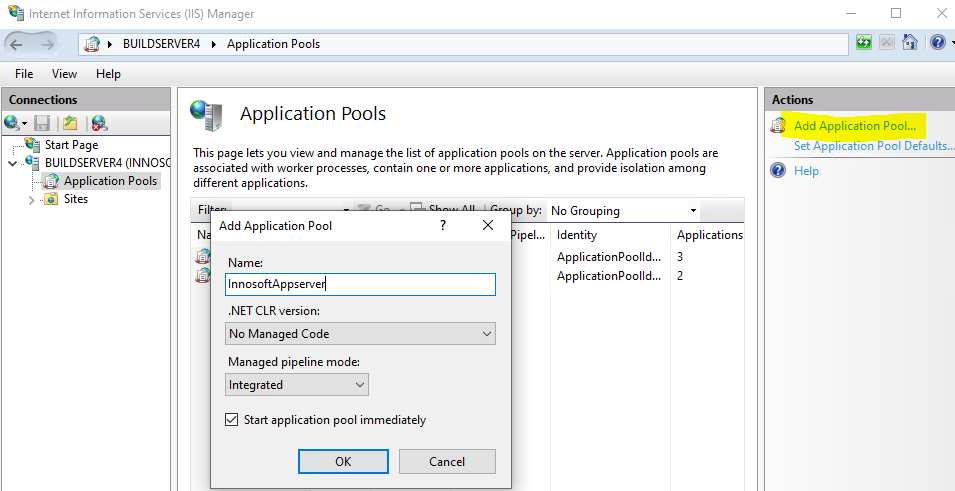
Task: Select Start Page in Connections tree
Action: pyautogui.click(x=71, y=145)
